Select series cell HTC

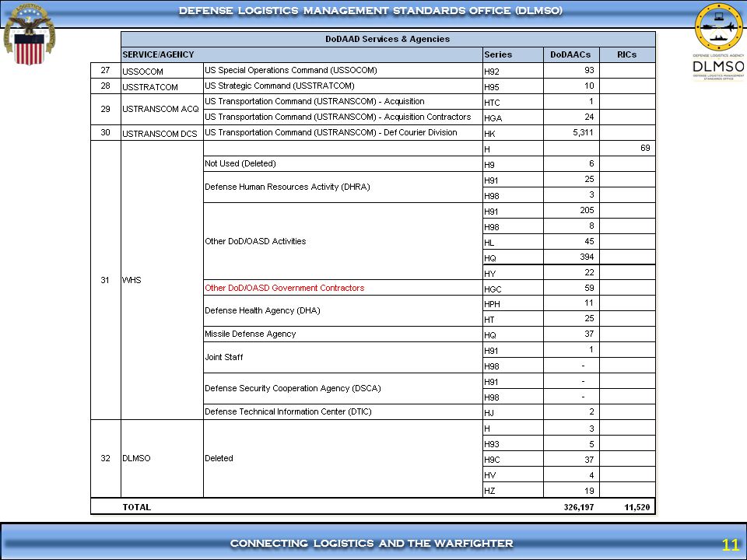tap(513, 102)
